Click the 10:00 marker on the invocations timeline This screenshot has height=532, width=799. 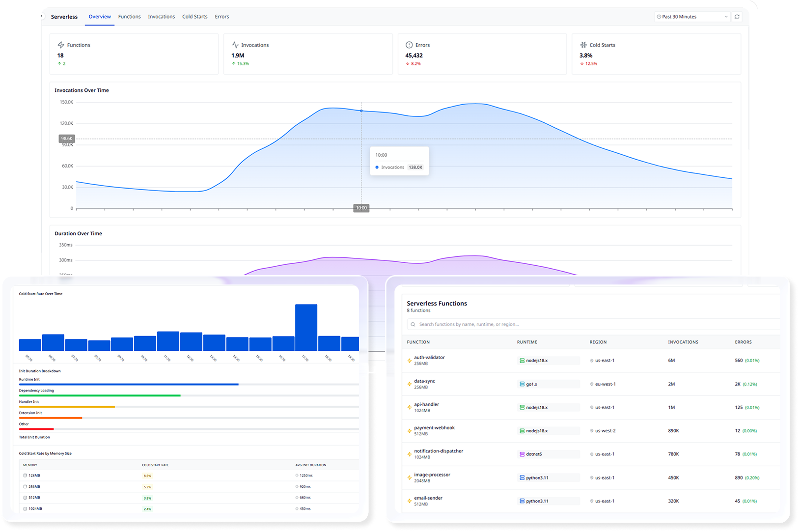pos(361,208)
